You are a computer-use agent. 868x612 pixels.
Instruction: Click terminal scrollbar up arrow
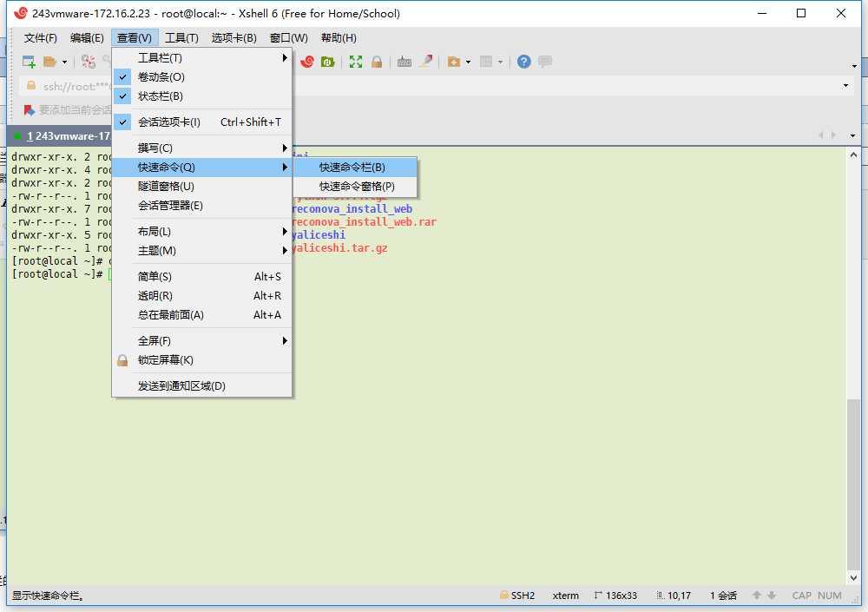853,155
